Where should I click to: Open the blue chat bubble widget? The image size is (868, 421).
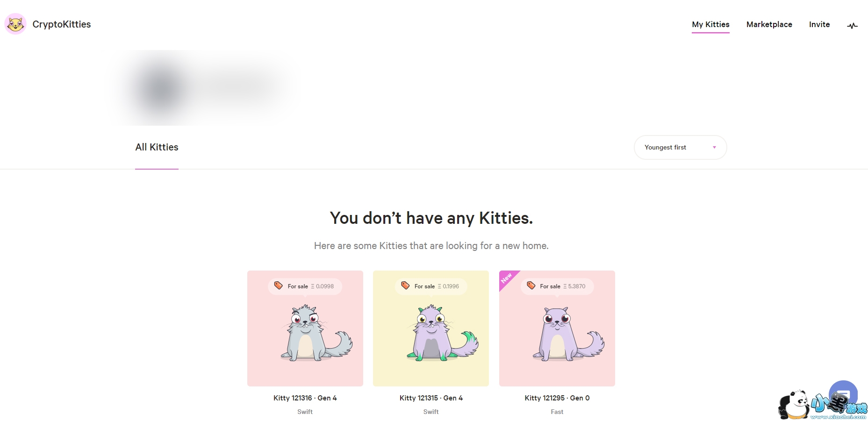[x=843, y=392]
